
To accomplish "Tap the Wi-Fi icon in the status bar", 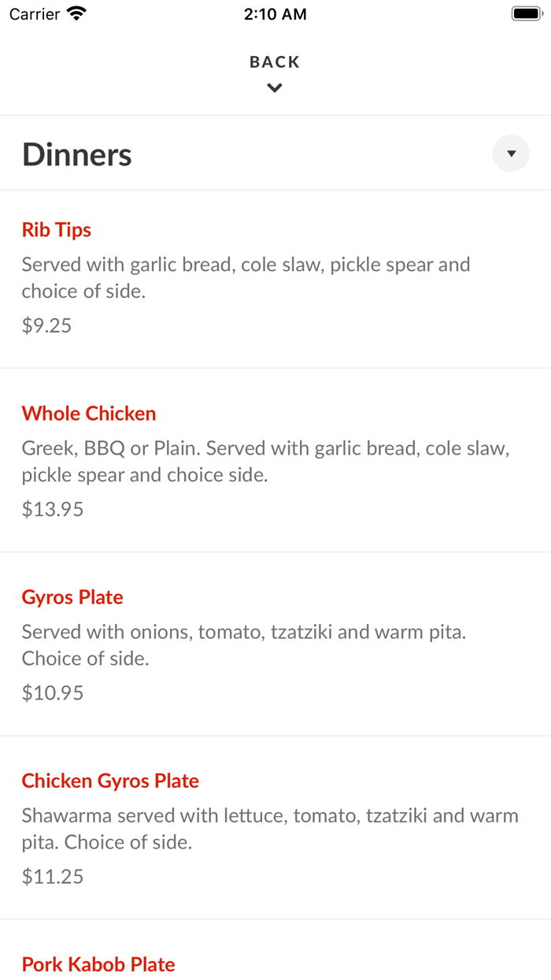I will pyautogui.click(x=76, y=13).
